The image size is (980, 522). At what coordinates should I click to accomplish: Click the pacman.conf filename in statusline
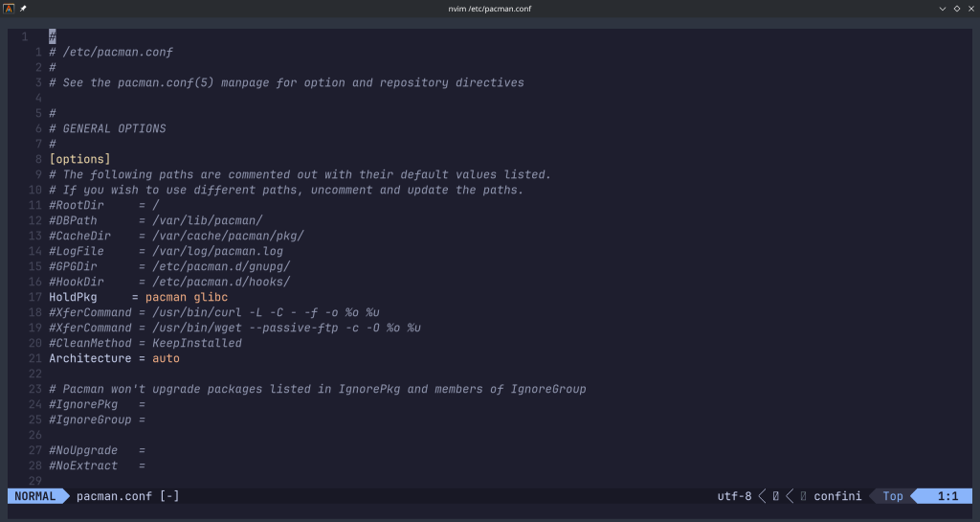(x=114, y=496)
